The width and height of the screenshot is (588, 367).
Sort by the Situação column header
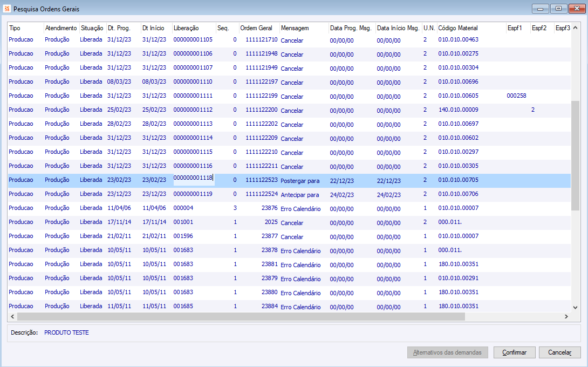point(92,28)
